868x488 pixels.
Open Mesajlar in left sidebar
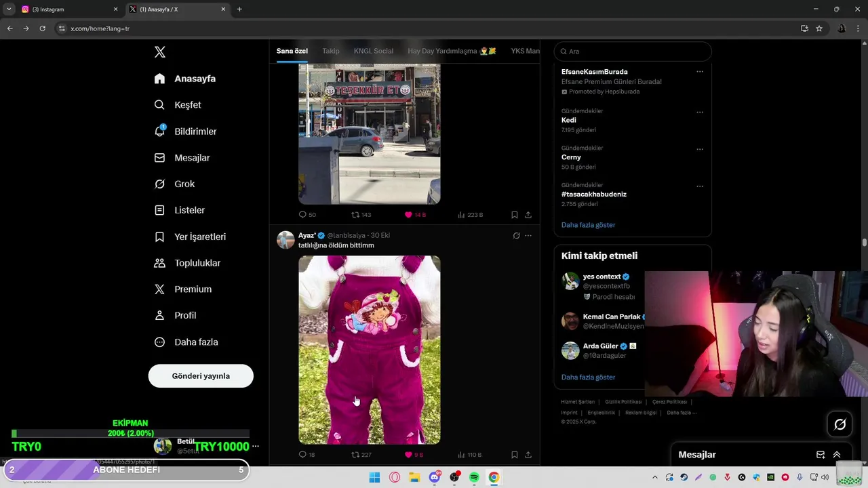coord(182,158)
